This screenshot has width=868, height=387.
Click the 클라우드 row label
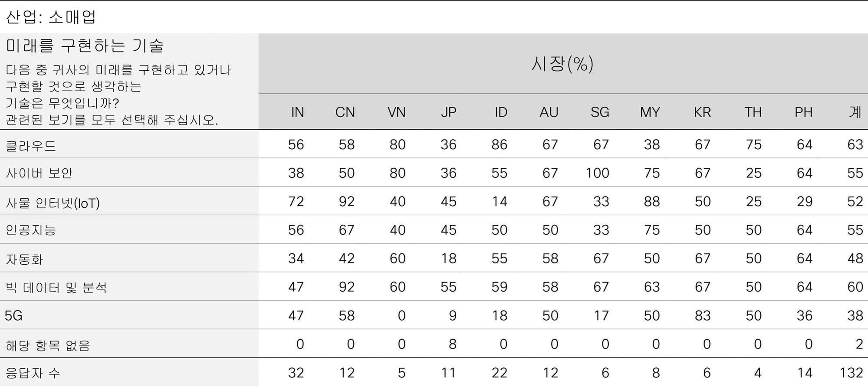click(x=31, y=146)
